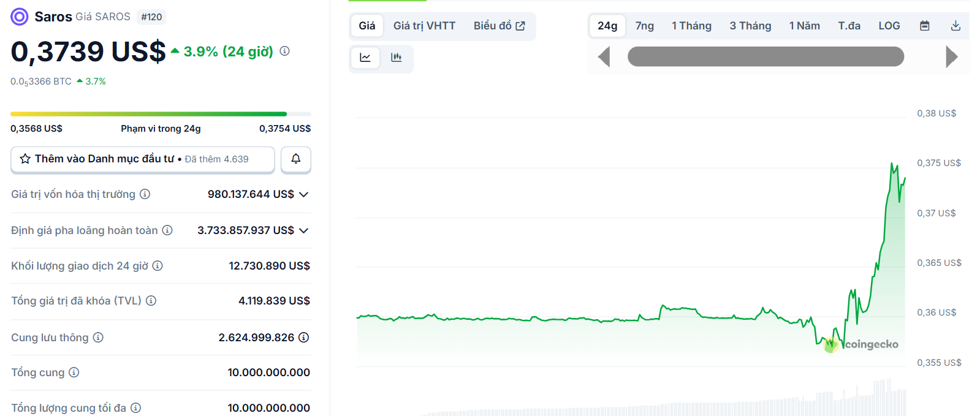Select the 1 Tháng time range
The width and height of the screenshot is (980, 416).
tap(691, 26)
